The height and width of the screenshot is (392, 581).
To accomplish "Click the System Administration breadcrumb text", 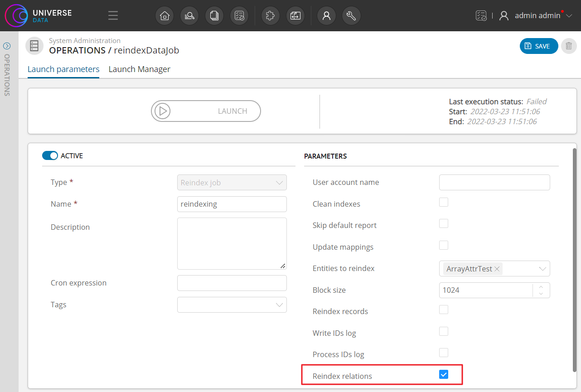I will 85,41.
